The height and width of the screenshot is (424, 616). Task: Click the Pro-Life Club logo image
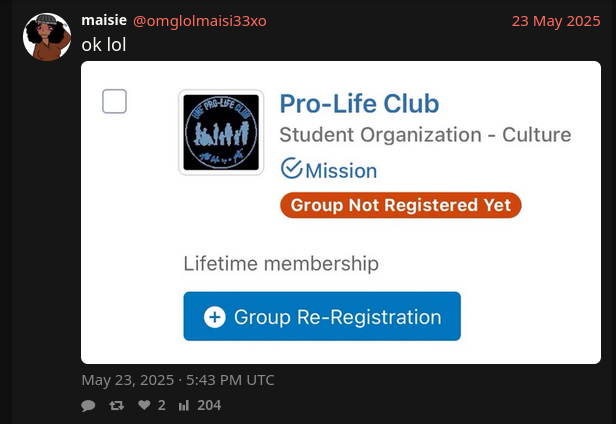[x=221, y=132]
